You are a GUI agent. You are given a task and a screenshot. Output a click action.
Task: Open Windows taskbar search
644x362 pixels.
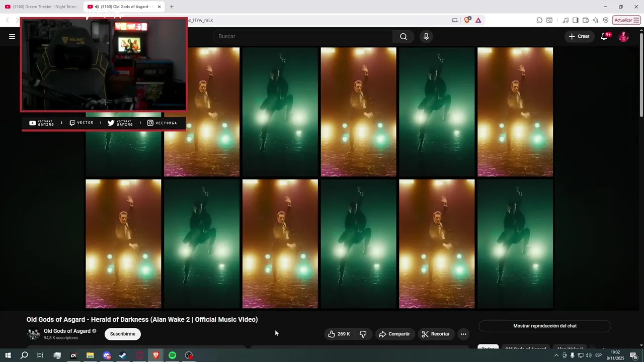coord(24,355)
